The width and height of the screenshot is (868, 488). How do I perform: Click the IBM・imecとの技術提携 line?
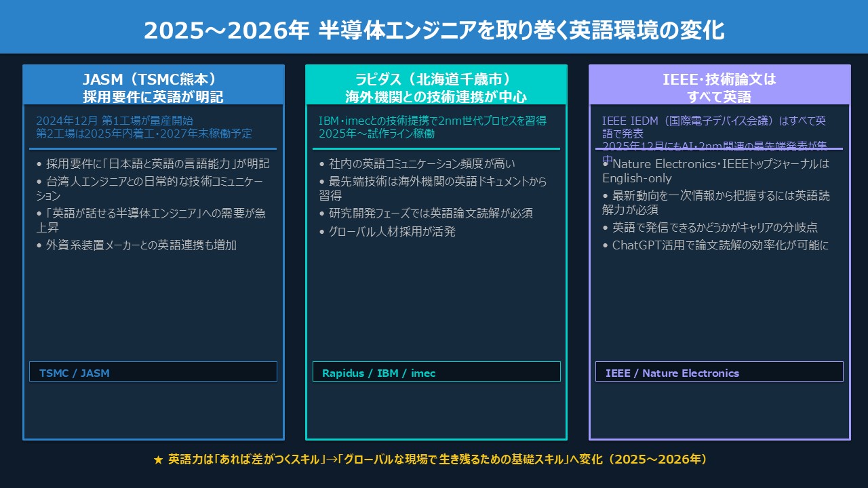pyautogui.click(x=433, y=121)
